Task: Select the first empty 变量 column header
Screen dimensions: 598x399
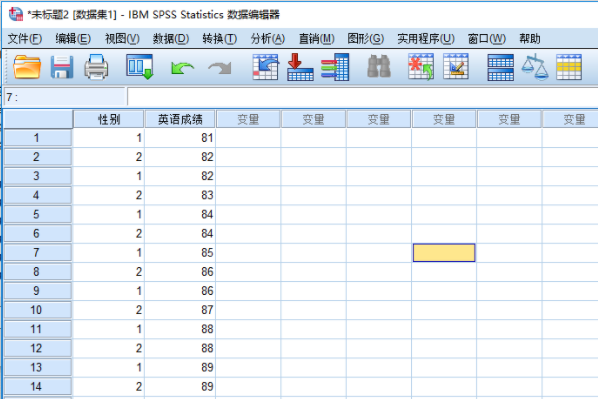Action: 248,119
